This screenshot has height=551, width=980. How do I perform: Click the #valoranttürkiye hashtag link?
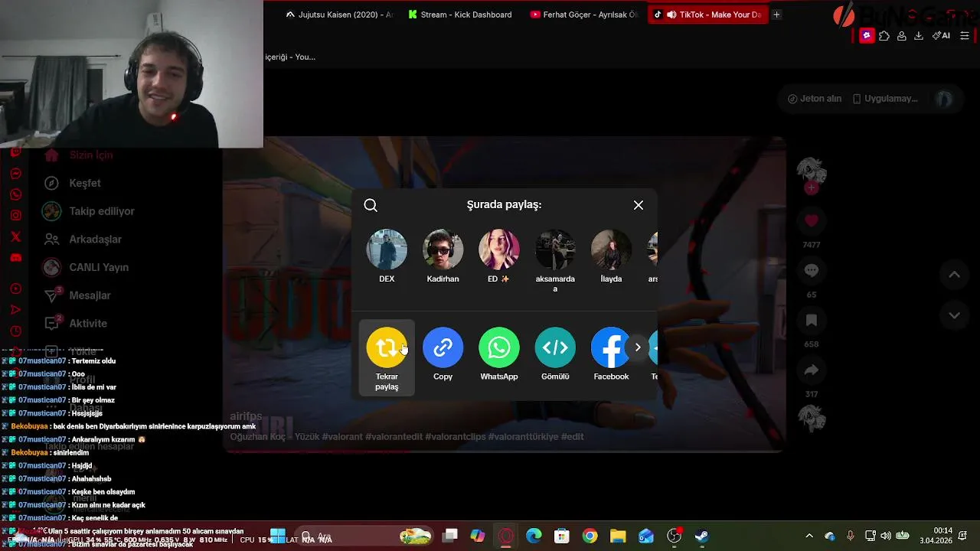click(523, 436)
